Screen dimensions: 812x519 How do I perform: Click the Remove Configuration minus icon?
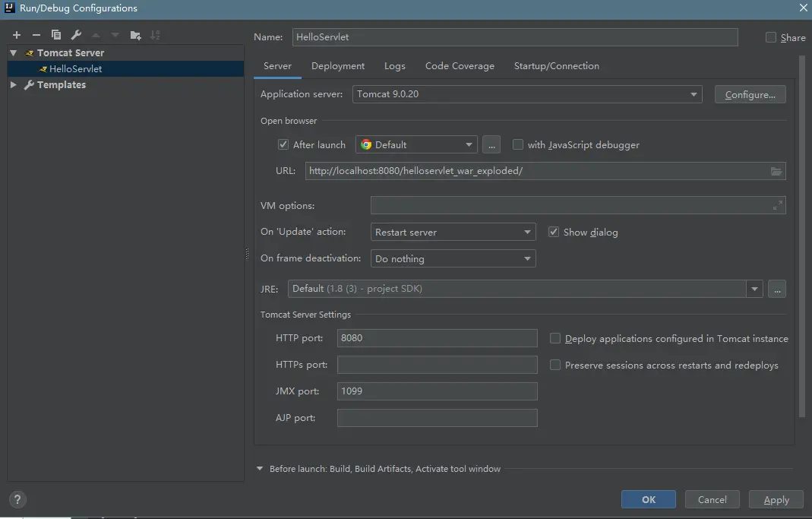click(36, 35)
